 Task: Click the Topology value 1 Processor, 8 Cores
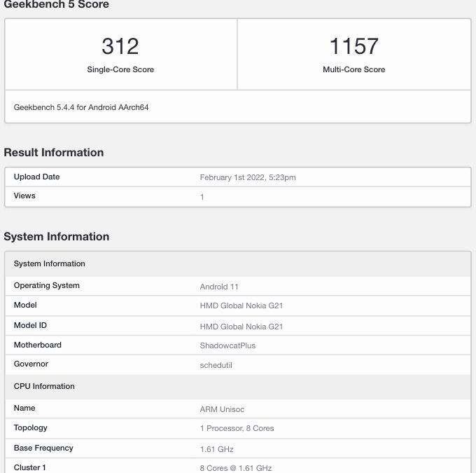(x=237, y=428)
